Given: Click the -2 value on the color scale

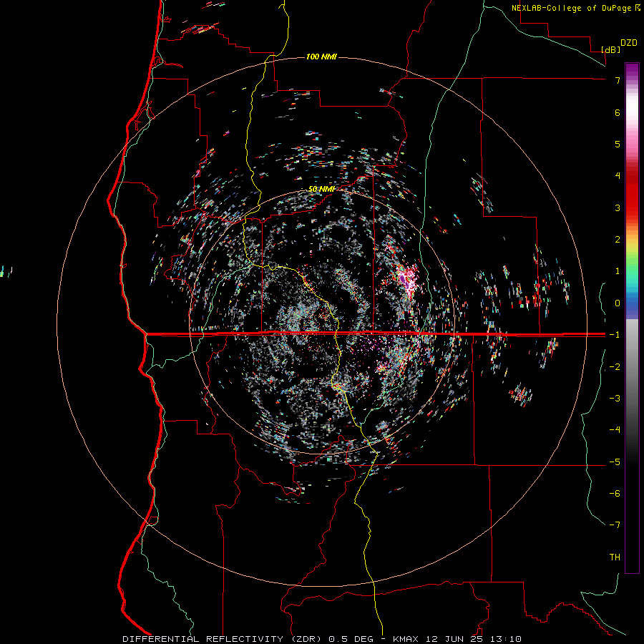Looking at the screenshot, I should 615,367.
